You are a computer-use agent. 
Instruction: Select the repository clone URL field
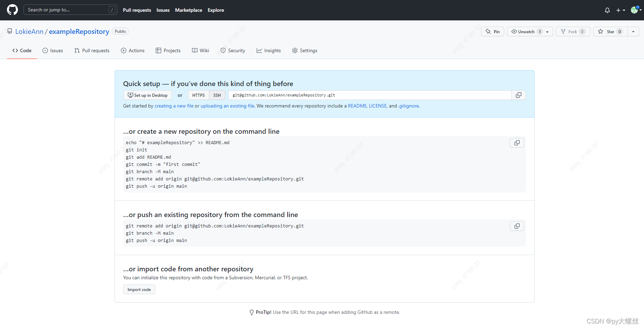[370, 95]
